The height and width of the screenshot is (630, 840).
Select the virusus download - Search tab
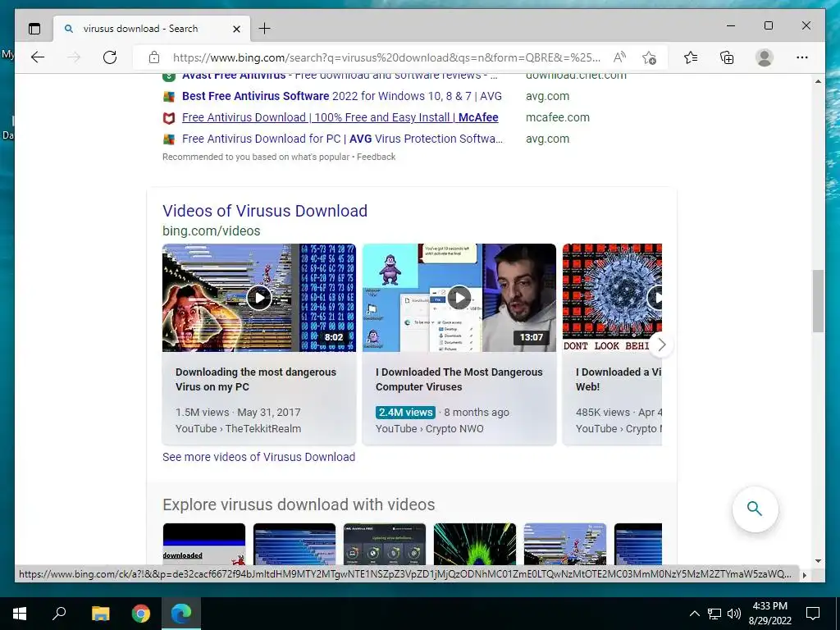[151, 29]
